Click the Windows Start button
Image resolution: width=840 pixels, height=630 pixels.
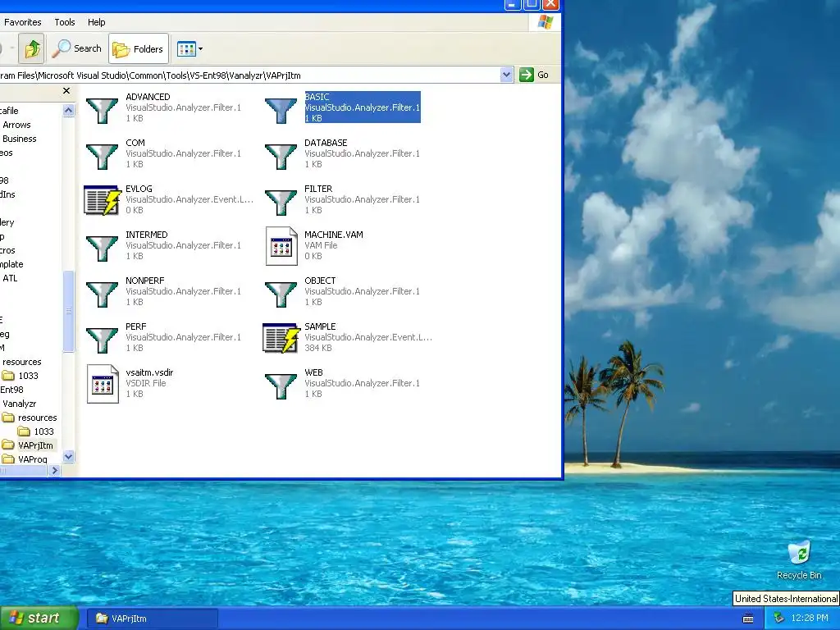click(x=39, y=619)
